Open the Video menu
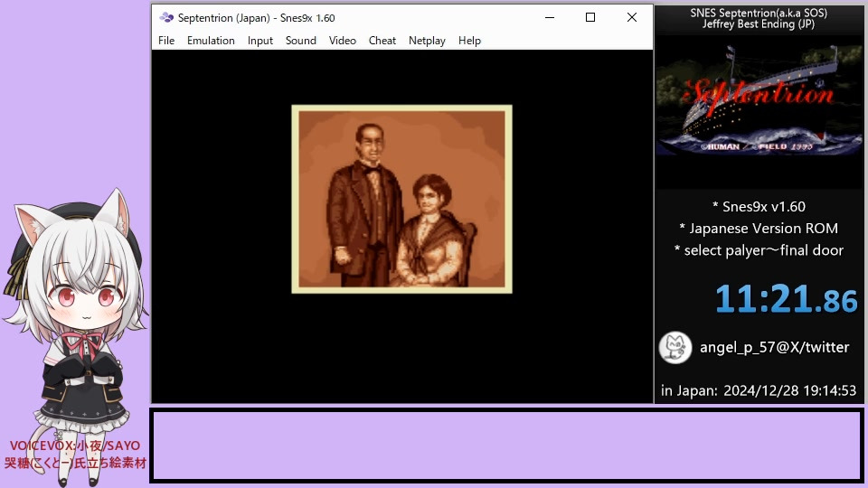Image resolution: width=868 pixels, height=488 pixels. click(x=342, y=41)
